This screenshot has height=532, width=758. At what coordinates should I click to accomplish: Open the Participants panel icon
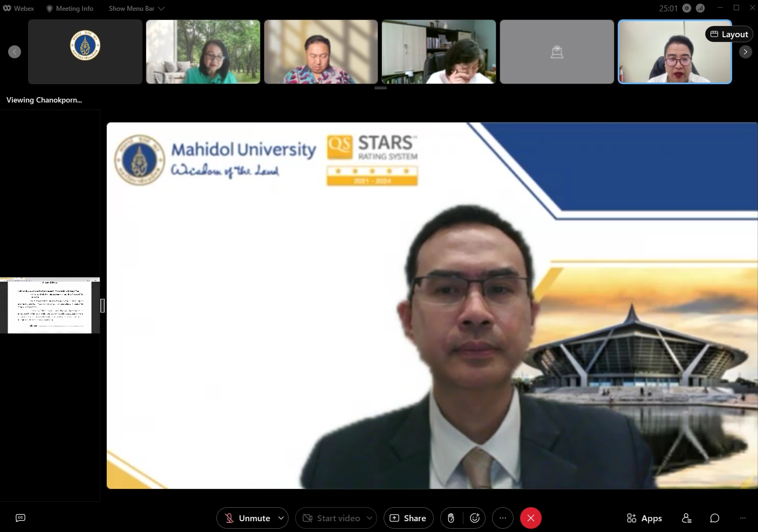coord(687,518)
